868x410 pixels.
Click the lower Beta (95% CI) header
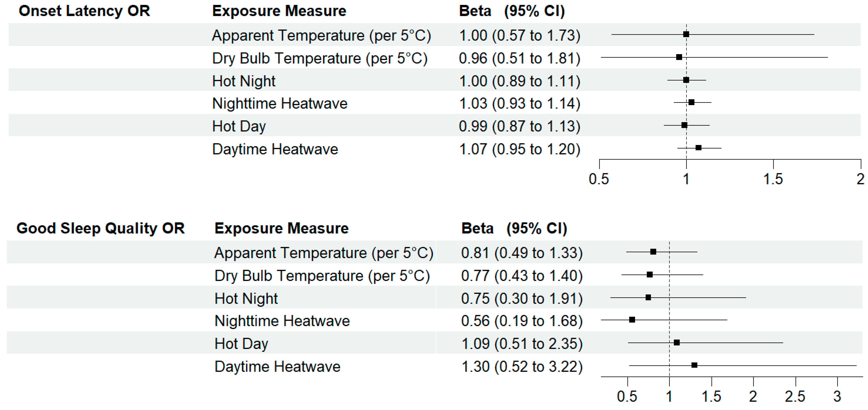(514, 228)
